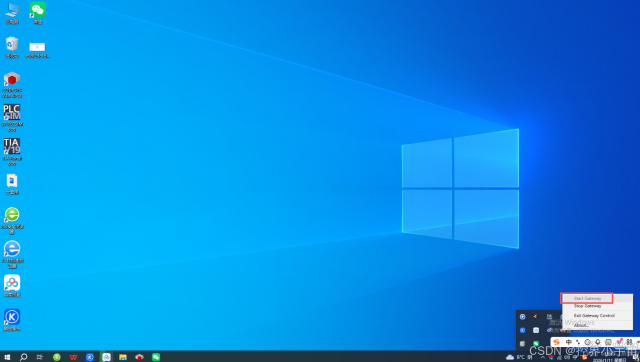Select the blue Internet Explorer shortcut
This screenshot has height=362, width=640.
click(12, 254)
